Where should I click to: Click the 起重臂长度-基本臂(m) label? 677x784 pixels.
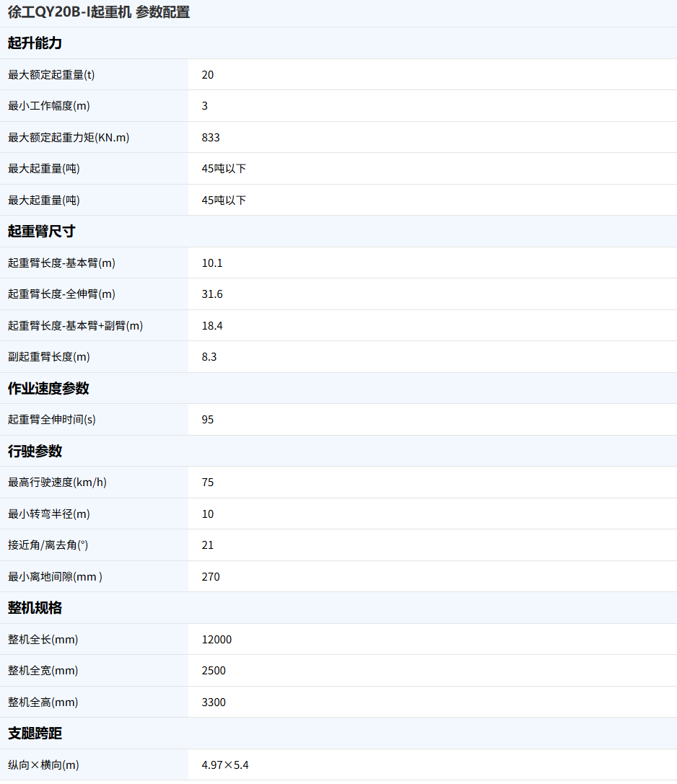point(61,263)
